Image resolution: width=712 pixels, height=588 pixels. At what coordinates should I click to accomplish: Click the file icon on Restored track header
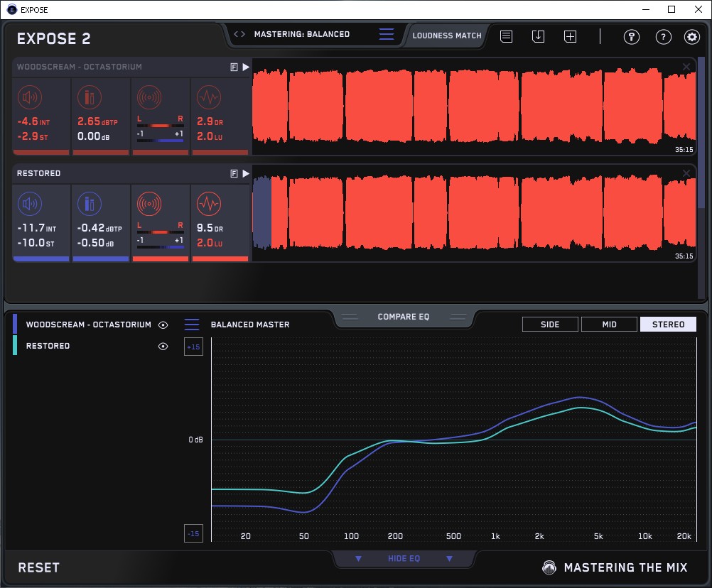pos(234,173)
